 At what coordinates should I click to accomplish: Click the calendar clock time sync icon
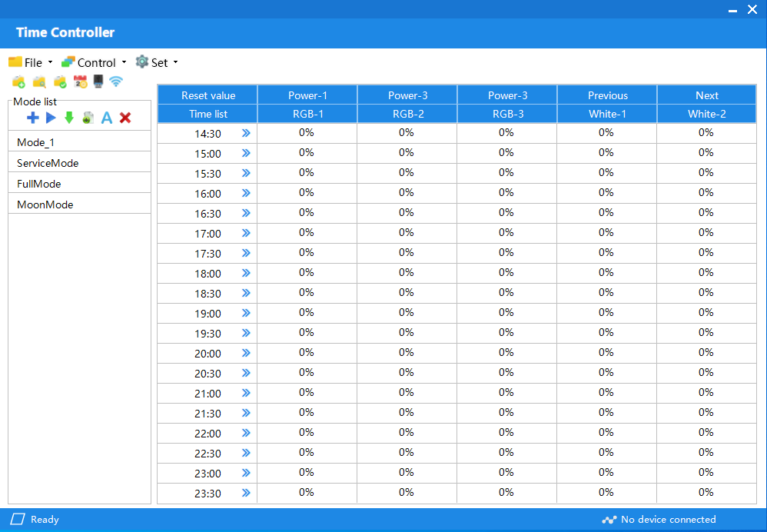[80, 81]
